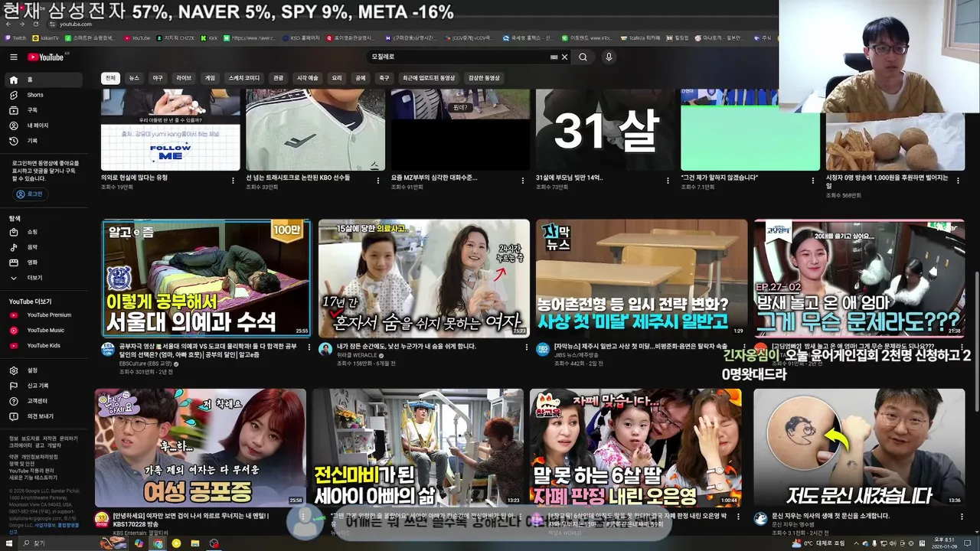This screenshot has height=551, width=980.
Task: Open 여성 공포증 video thumbnail
Action: pyautogui.click(x=200, y=448)
